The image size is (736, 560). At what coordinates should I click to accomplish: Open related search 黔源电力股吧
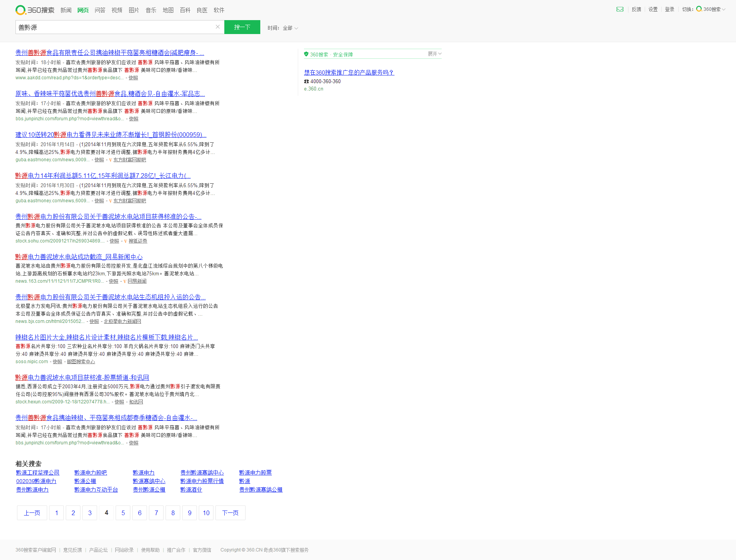91,473
